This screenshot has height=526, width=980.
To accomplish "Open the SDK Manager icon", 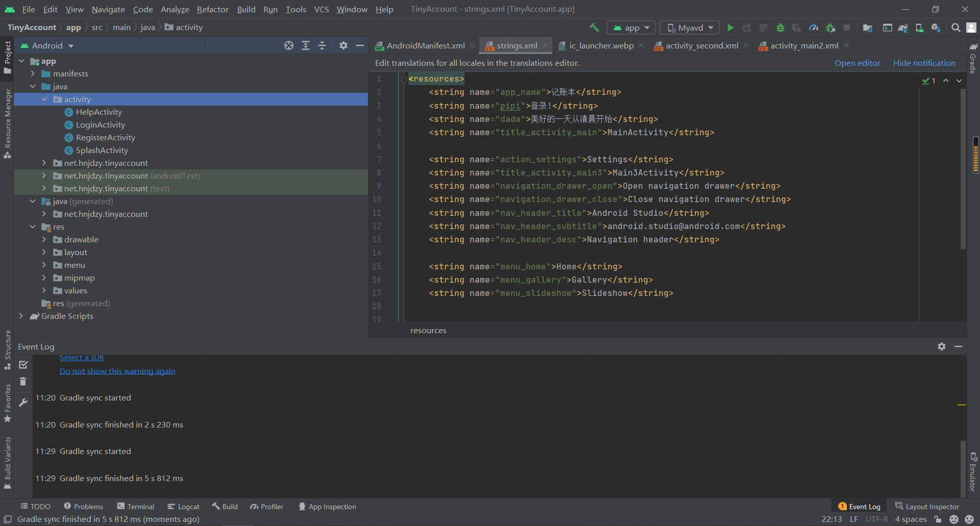I will [936, 28].
